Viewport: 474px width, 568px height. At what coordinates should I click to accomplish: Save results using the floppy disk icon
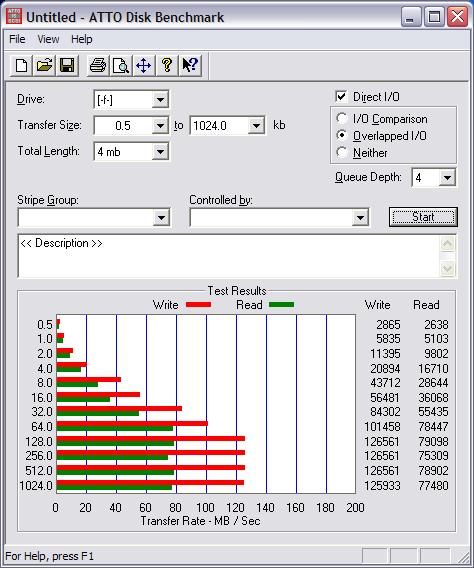(67, 66)
